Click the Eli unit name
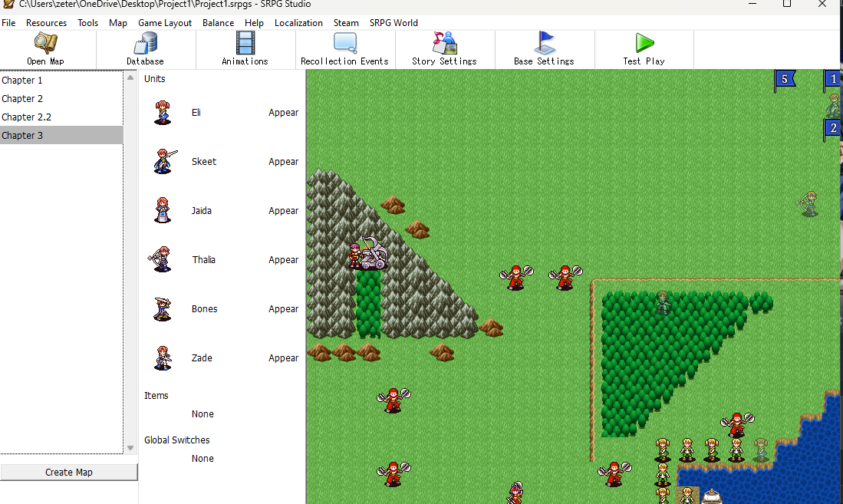This screenshot has width=843, height=504. click(x=196, y=113)
